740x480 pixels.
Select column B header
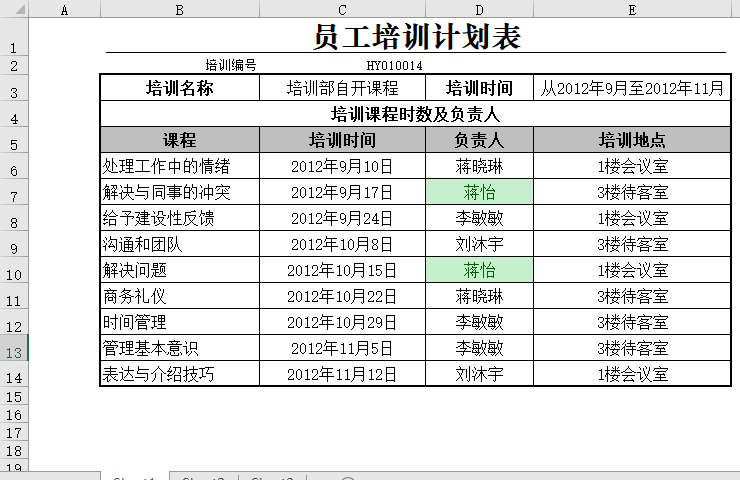(179, 10)
